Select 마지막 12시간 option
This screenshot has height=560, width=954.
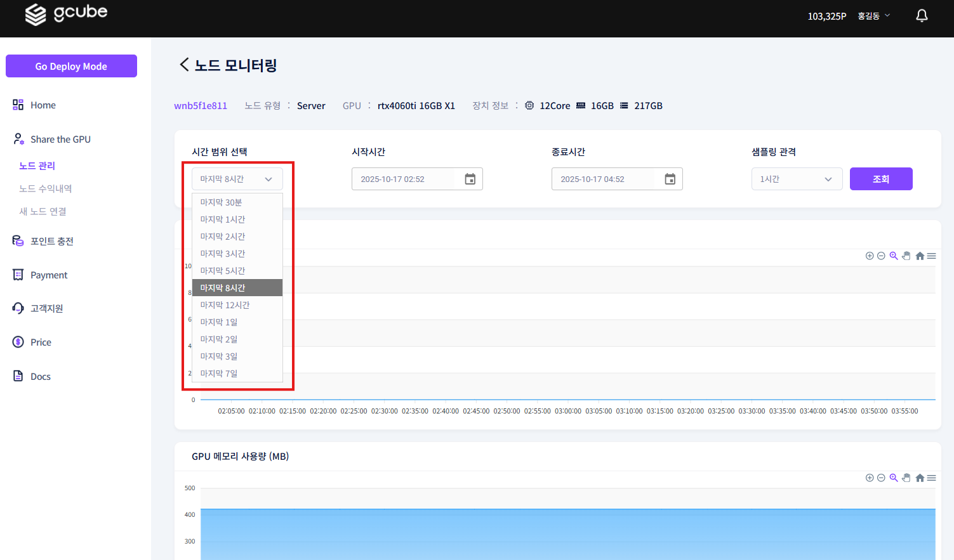click(225, 305)
